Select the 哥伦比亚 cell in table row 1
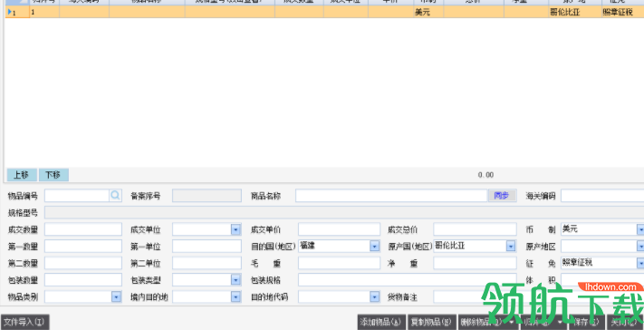Image resolution: width=644 pixels, height=330 pixels. point(575,12)
